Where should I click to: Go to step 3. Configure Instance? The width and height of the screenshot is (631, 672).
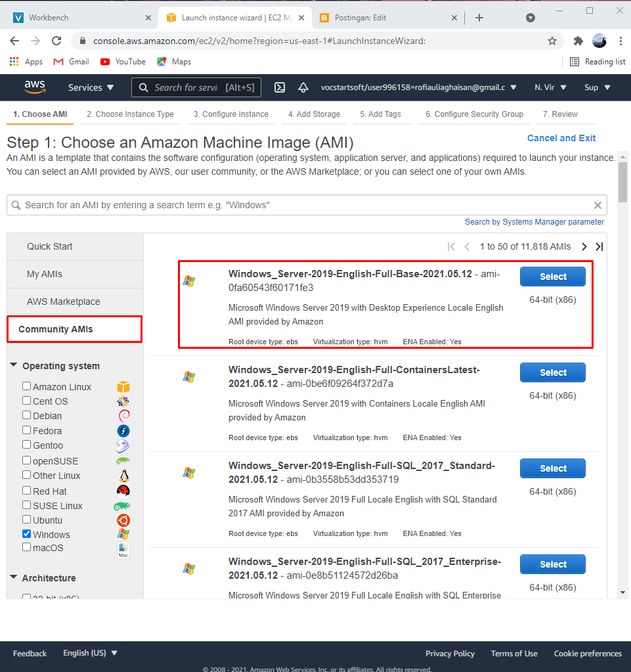(231, 114)
